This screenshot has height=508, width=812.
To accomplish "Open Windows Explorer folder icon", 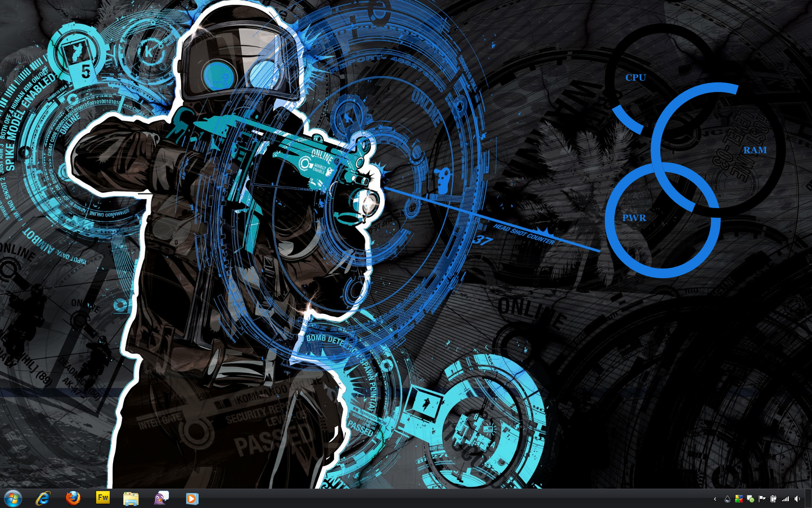I will [131, 498].
